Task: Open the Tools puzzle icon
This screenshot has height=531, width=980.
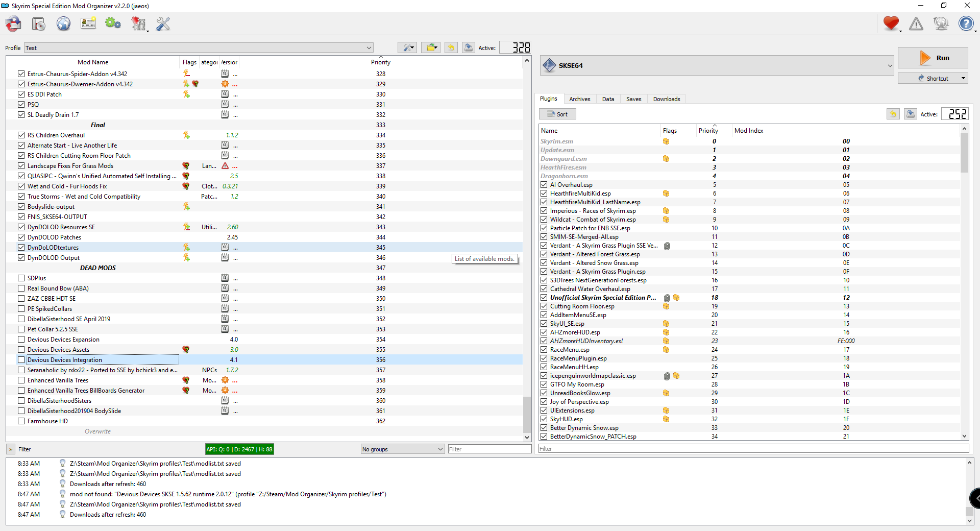Action: tap(138, 23)
